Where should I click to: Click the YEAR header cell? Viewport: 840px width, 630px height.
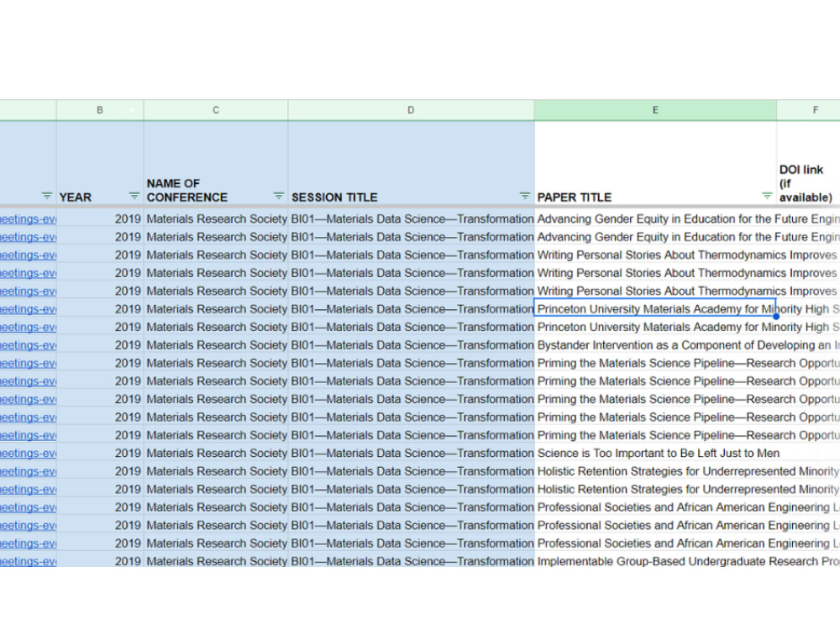click(100, 163)
